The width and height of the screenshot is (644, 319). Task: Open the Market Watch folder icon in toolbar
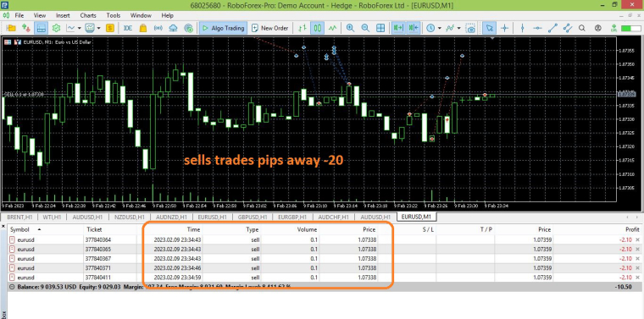(x=11, y=28)
